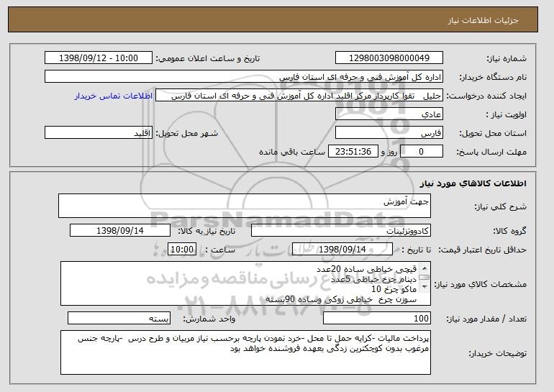Click the label شهر محل تحویل

(x=187, y=133)
